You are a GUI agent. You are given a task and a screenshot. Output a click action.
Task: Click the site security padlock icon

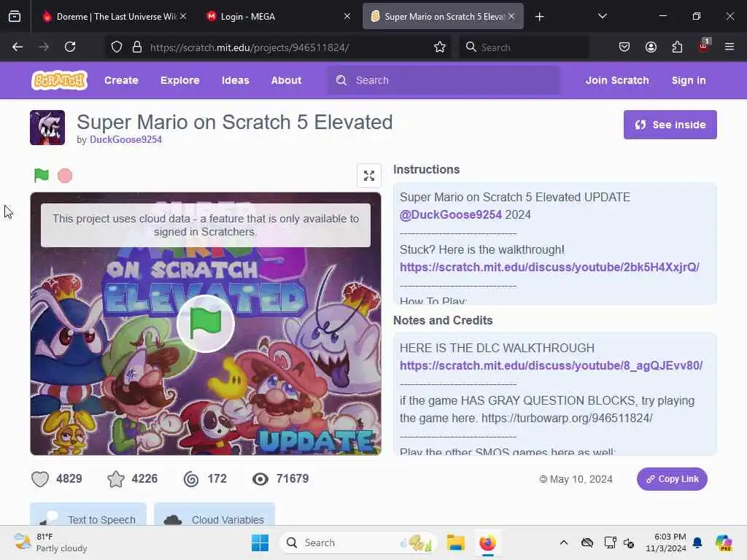tap(137, 47)
